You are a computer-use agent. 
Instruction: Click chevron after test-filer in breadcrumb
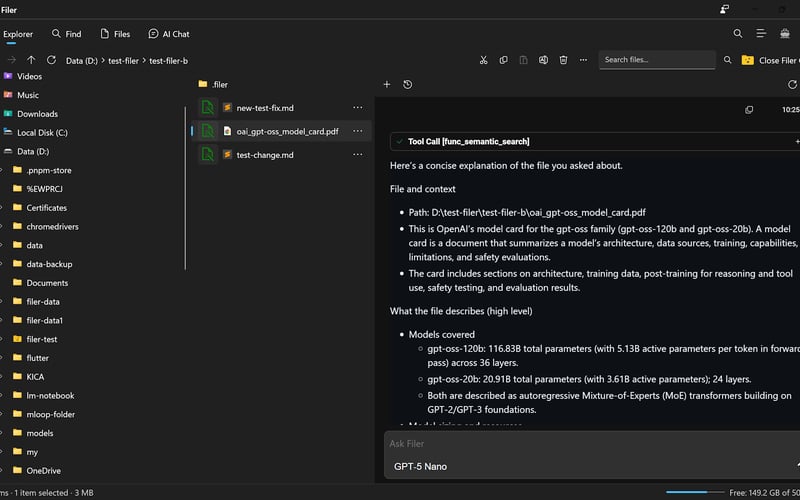click(144, 61)
